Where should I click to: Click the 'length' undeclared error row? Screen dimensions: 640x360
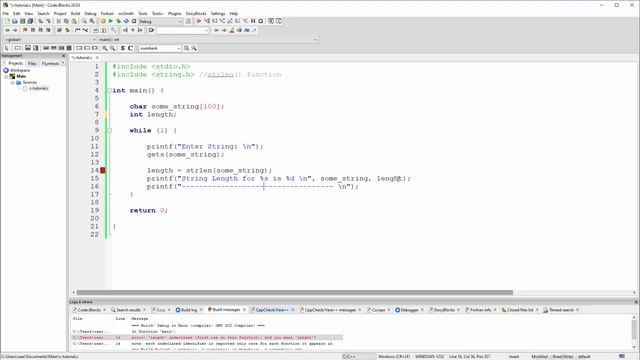[207, 338]
